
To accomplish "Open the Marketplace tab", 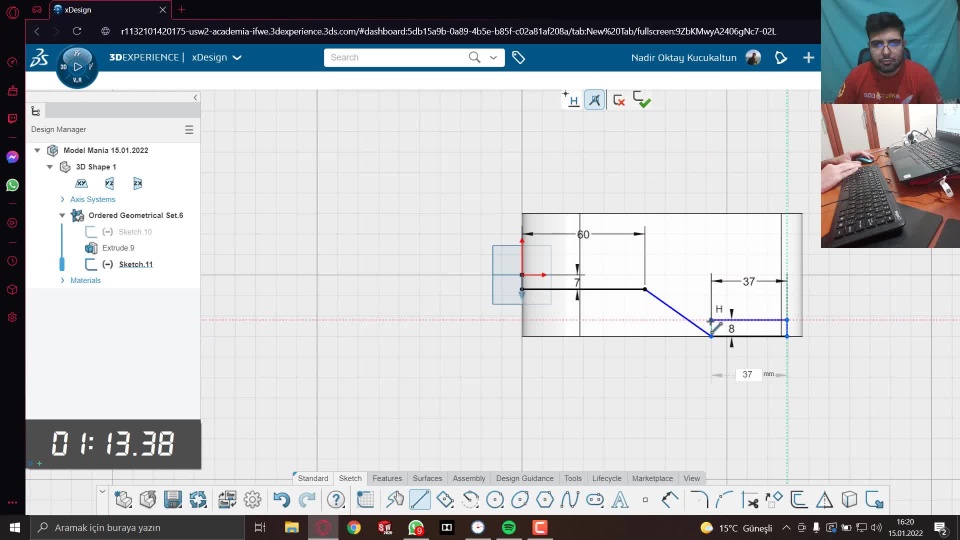I will 652,478.
